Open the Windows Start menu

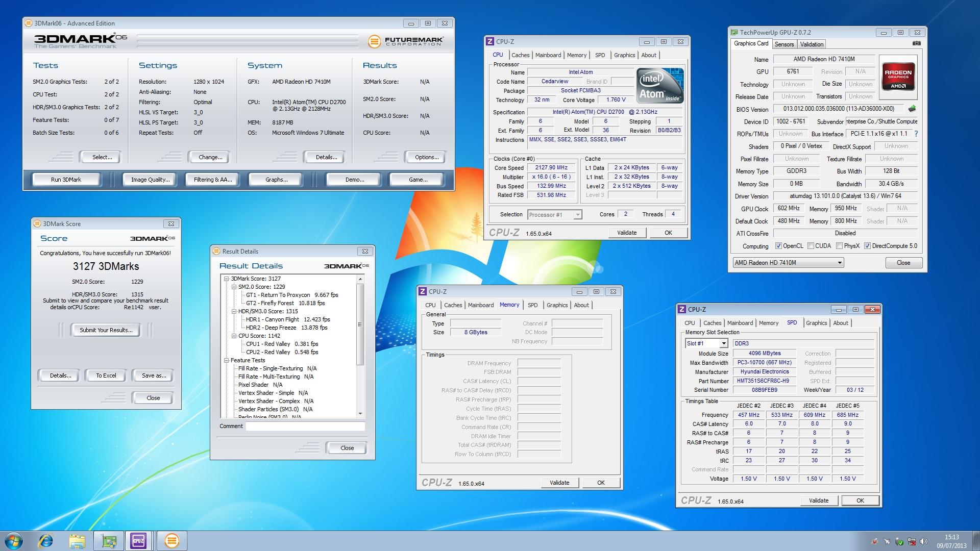(x=14, y=541)
